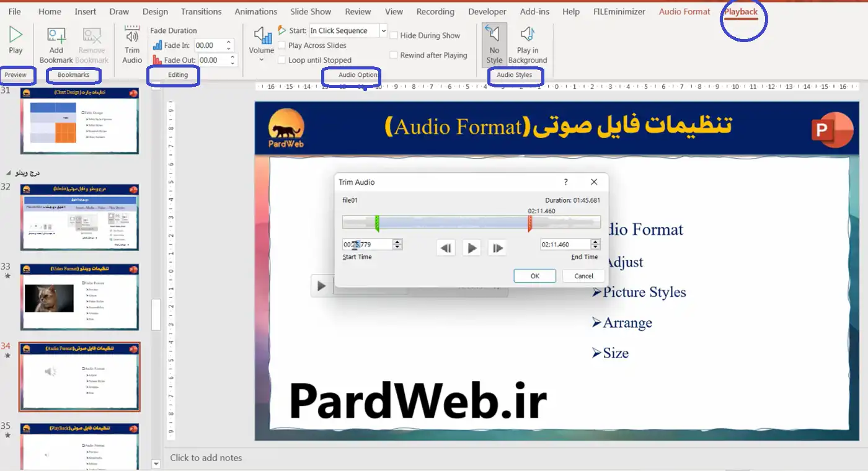
Task: Select the Playback tab
Action: [x=741, y=12]
